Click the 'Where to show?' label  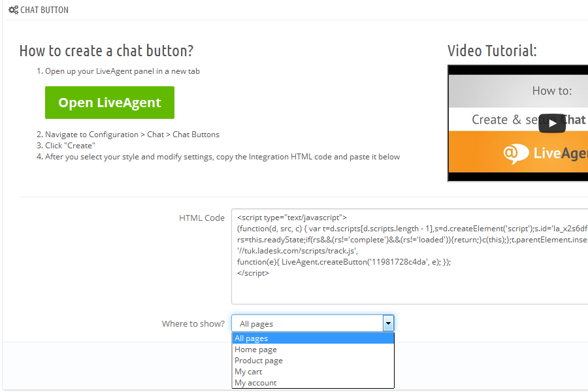click(x=193, y=324)
